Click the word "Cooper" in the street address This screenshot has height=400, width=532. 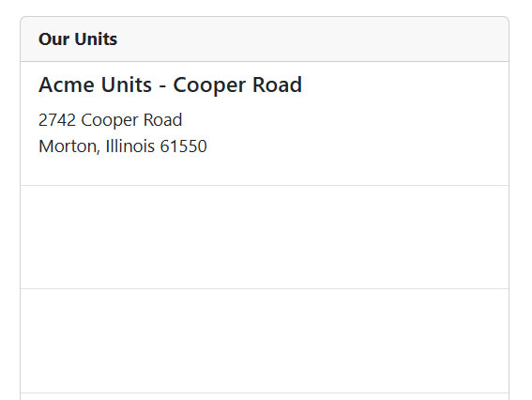(110, 120)
